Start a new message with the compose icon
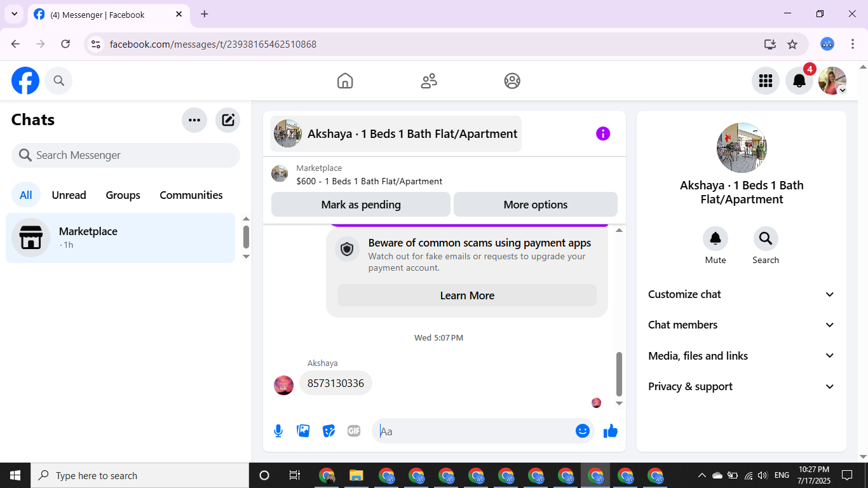The height and width of the screenshot is (488, 868). [x=228, y=120]
